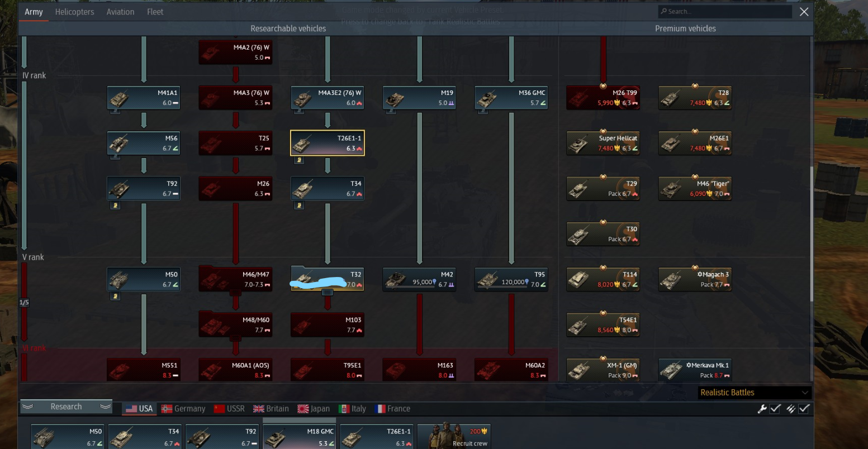Switch to the Aviation tab
This screenshot has width=868, height=449.
[120, 12]
